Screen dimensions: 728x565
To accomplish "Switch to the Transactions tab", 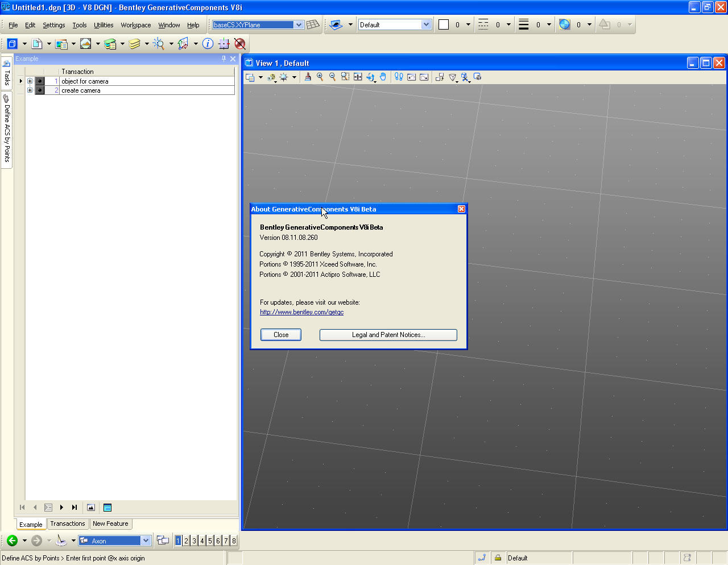I will coord(68,524).
